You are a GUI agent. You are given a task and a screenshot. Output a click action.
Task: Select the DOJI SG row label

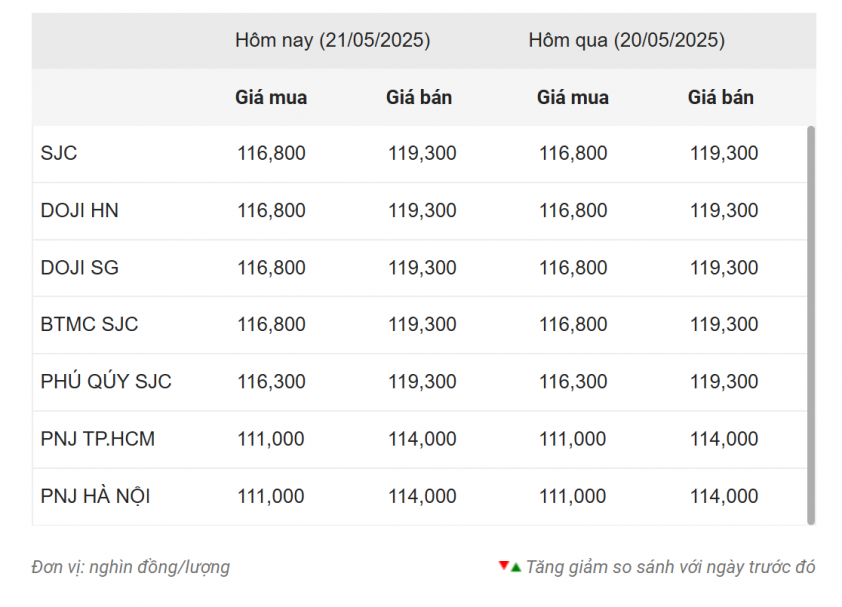pyautogui.click(x=80, y=268)
